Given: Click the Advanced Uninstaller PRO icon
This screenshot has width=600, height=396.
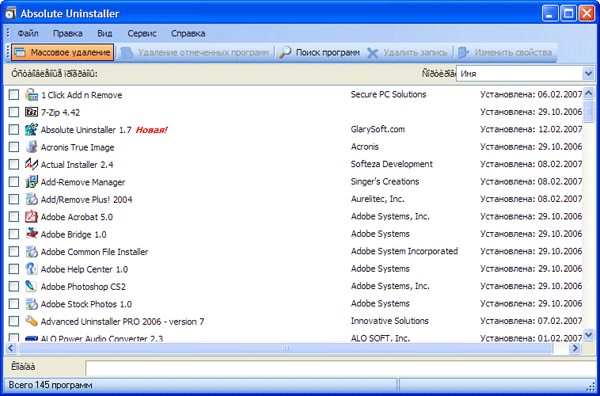Looking at the screenshot, I should 31,321.
